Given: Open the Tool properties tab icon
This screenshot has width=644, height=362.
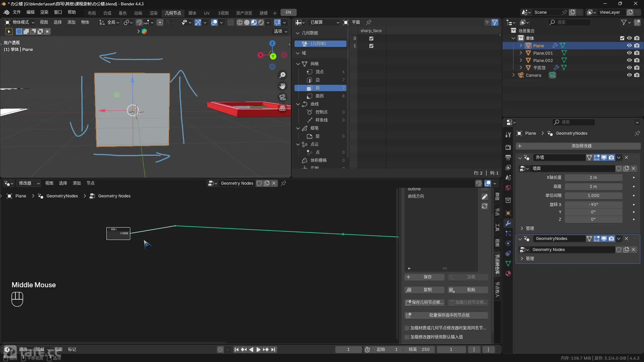Looking at the screenshot, I should tap(508, 135).
